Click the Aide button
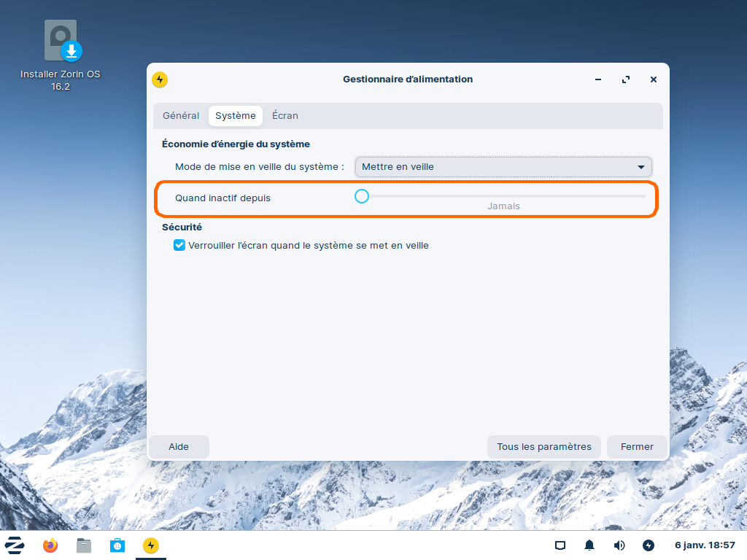 tap(179, 447)
